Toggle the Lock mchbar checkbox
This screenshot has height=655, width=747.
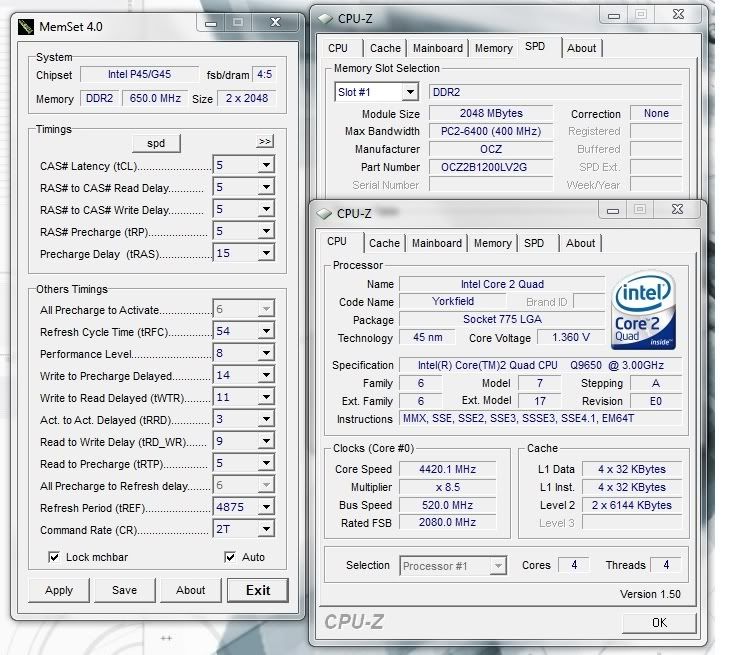click(54, 557)
